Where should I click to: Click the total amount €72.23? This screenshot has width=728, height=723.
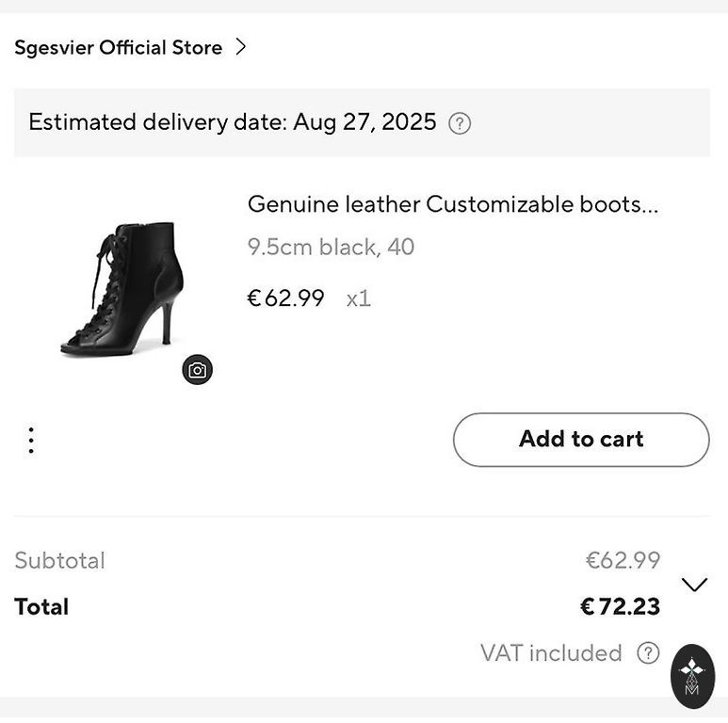pos(620,607)
